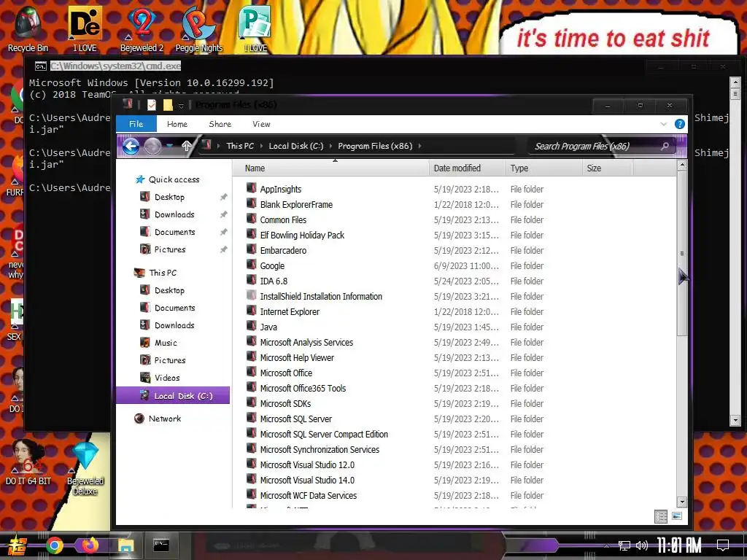The height and width of the screenshot is (560, 747).
Task: Open the I LOVE Publisher-style desktop shortcut
Action: click(255, 28)
